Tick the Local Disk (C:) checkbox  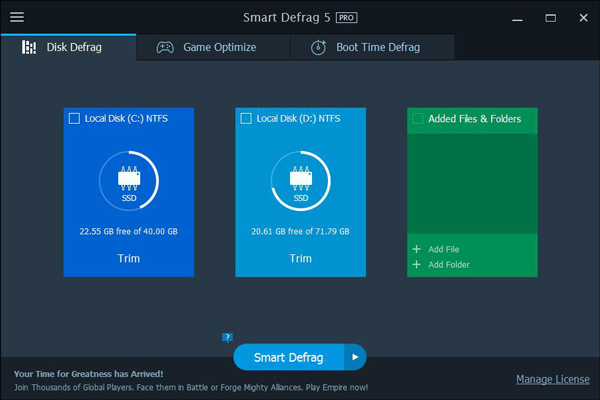74,118
